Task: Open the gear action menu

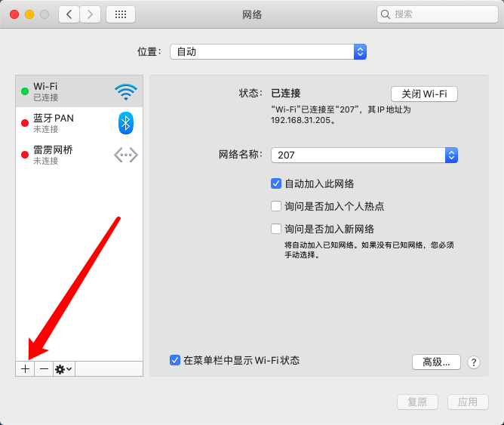Action: click(x=63, y=368)
